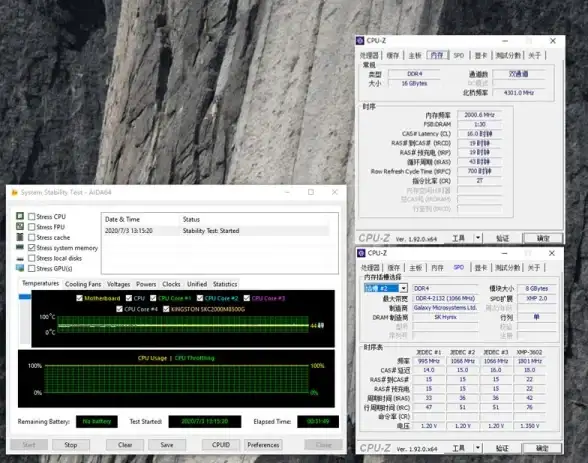
Task: Toggle the CPU Core #4 graph checkbox
Action: (119, 309)
